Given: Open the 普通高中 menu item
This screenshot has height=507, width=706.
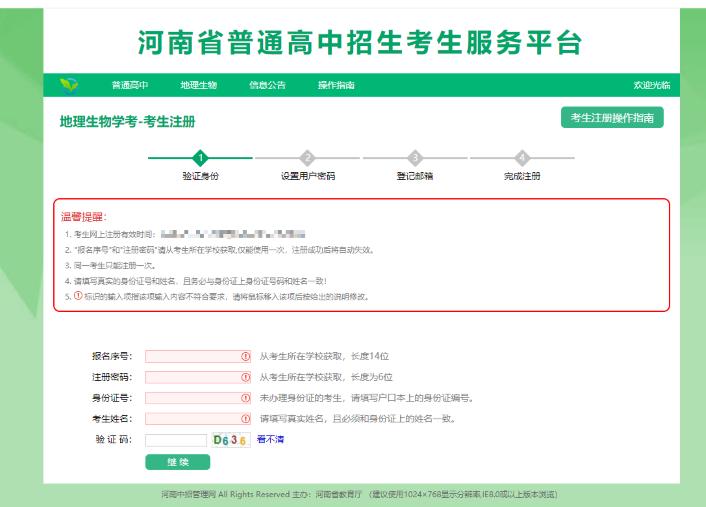Looking at the screenshot, I should 130,85.
